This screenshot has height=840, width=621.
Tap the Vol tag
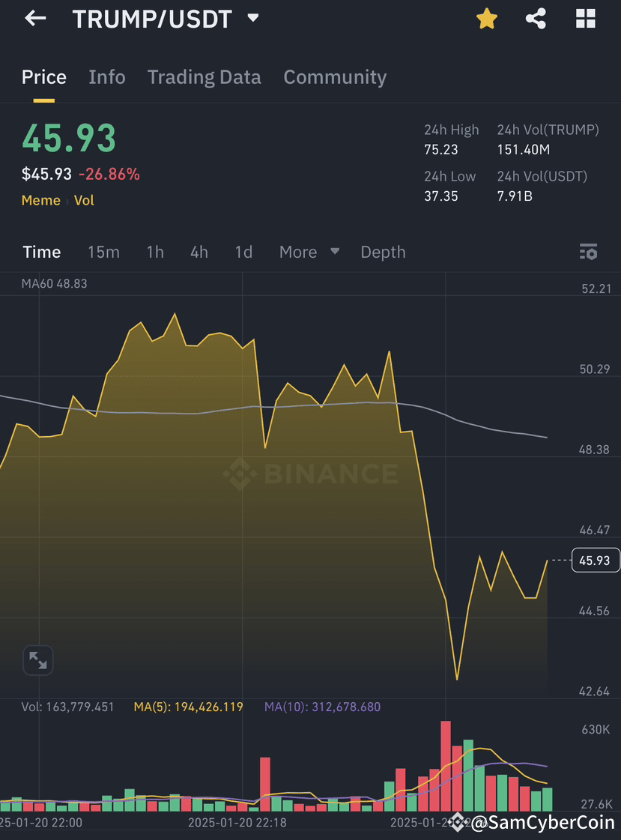84,200
